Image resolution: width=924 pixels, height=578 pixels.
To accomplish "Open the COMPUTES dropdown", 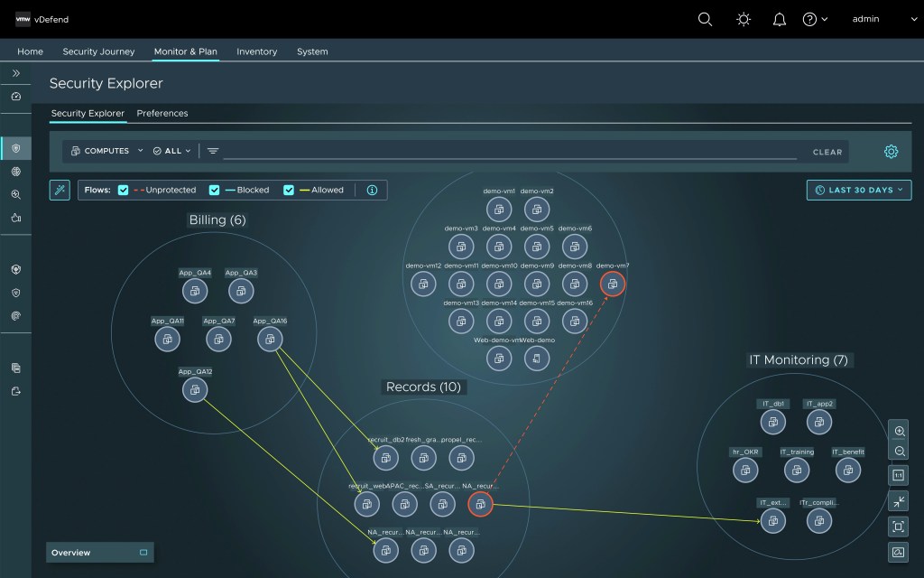I will pos(106,151).
